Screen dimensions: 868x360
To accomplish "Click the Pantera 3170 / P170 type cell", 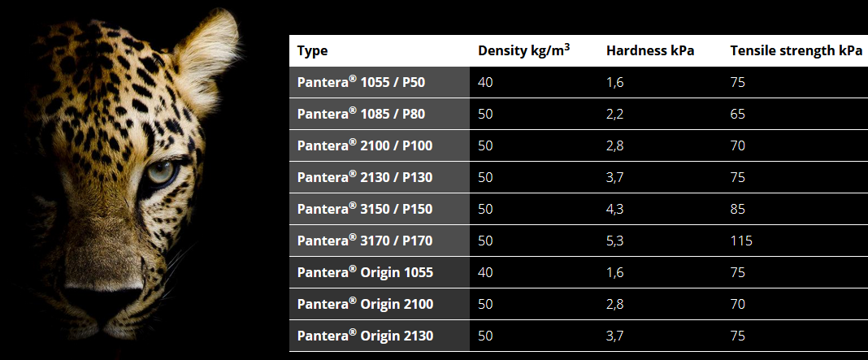I will coord(365,241).
